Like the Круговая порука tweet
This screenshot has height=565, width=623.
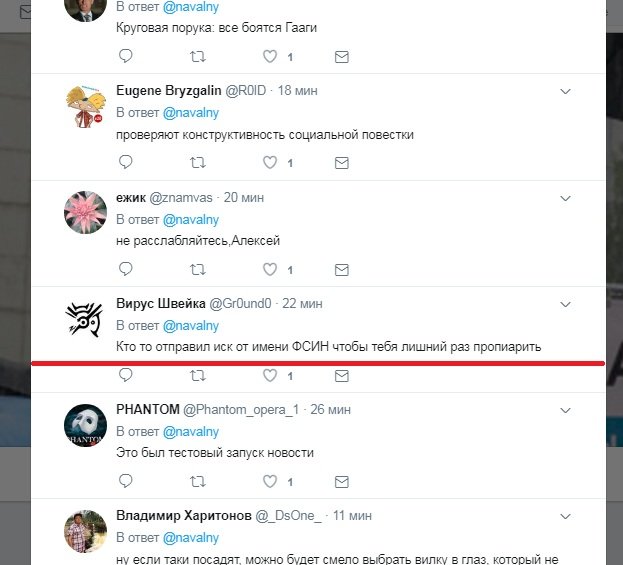click(270, 56)
